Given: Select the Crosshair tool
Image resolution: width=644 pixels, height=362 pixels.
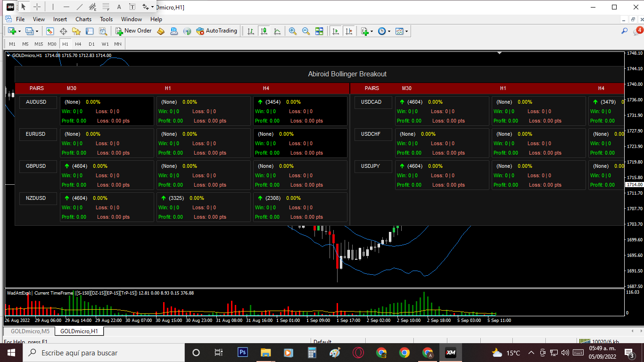Looking at the screenshot, I should pyautogui.click(x=37, y=7).
